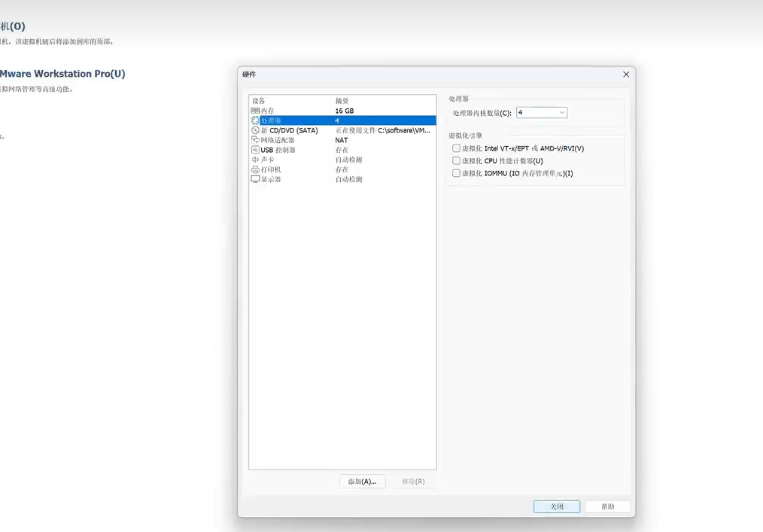Click VMware Workstation Pro(U) link in background
Image resolution: width=763 pixels, height=532 pixels.
62,74
